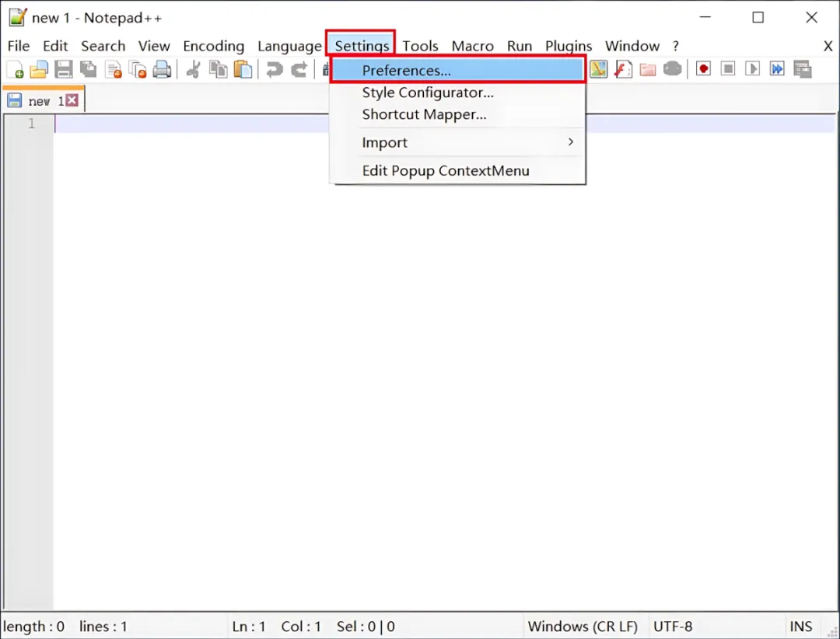
Task: Open the Encoding menu
Action: 213,46
